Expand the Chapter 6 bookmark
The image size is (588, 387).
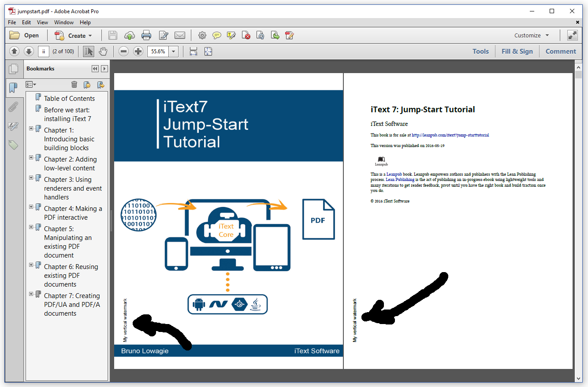[x=31, y=265]
